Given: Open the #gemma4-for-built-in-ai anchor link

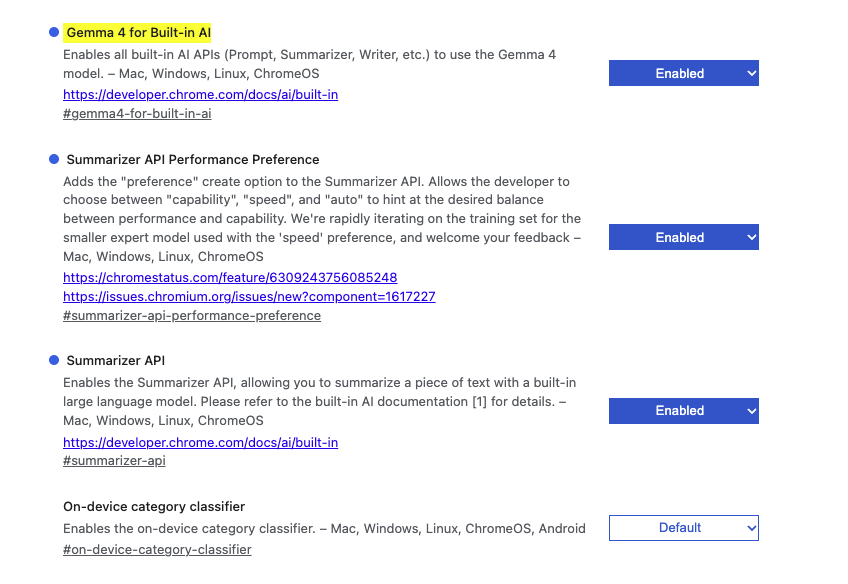Looking at the screenshot, I should 137,114.
